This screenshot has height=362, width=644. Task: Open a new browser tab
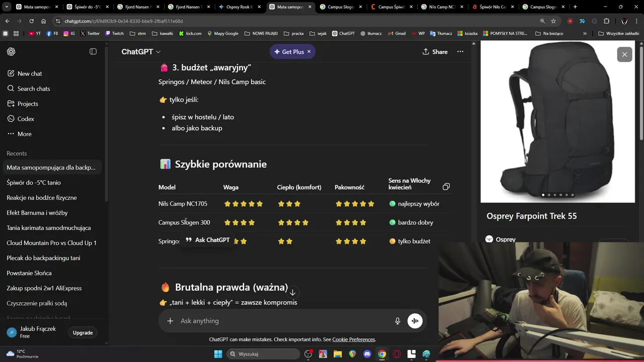pyautogui.click(x=575, y=7)
